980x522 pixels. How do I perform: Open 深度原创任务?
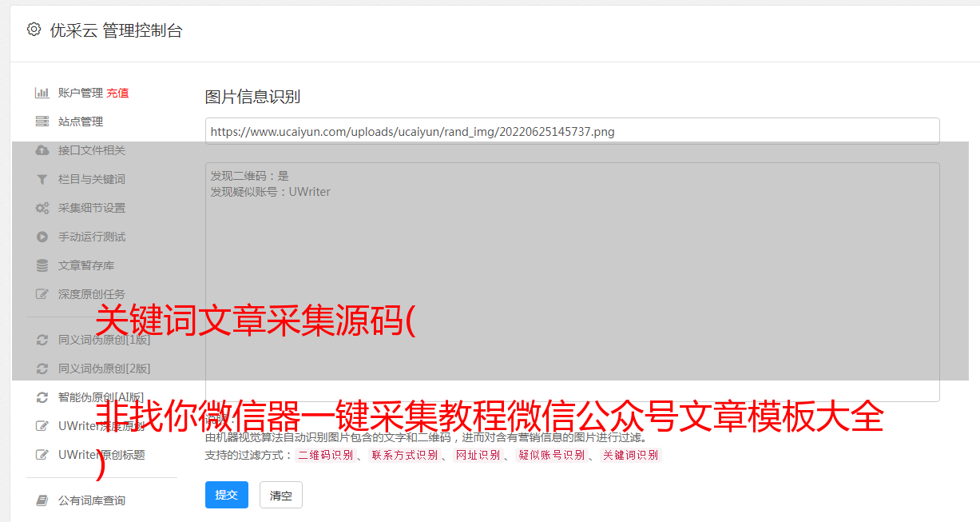point(92,294)
